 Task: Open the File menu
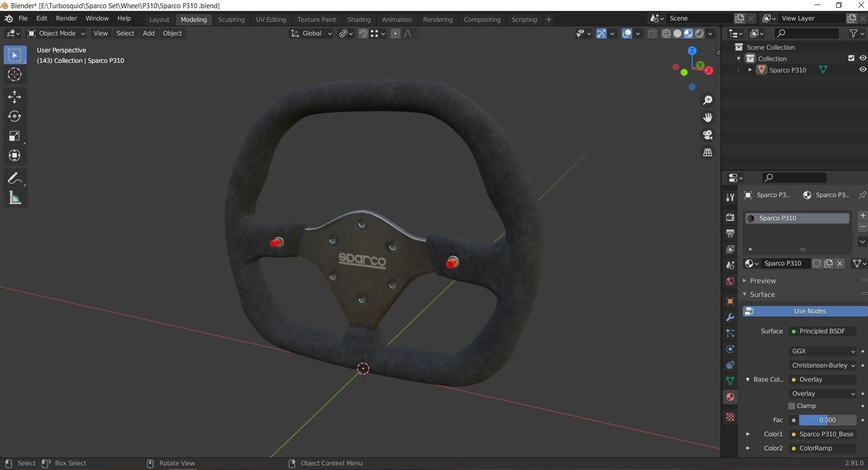click(23, 18)
